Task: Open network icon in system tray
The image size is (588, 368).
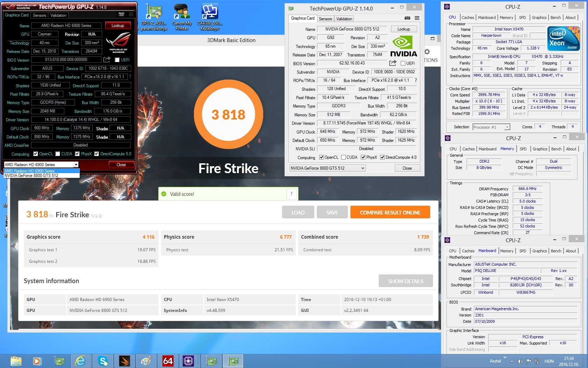Action: click(x=537, y=361)
